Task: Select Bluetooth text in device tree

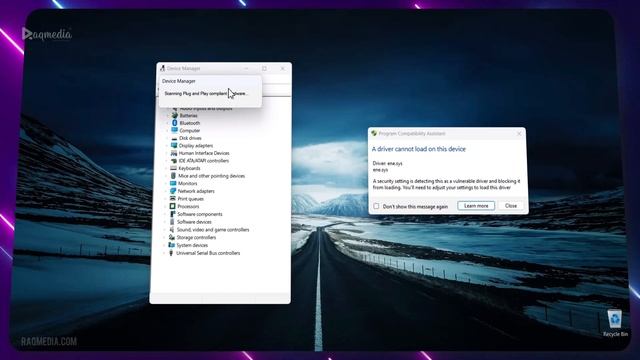Action: (x=190, y=123)
